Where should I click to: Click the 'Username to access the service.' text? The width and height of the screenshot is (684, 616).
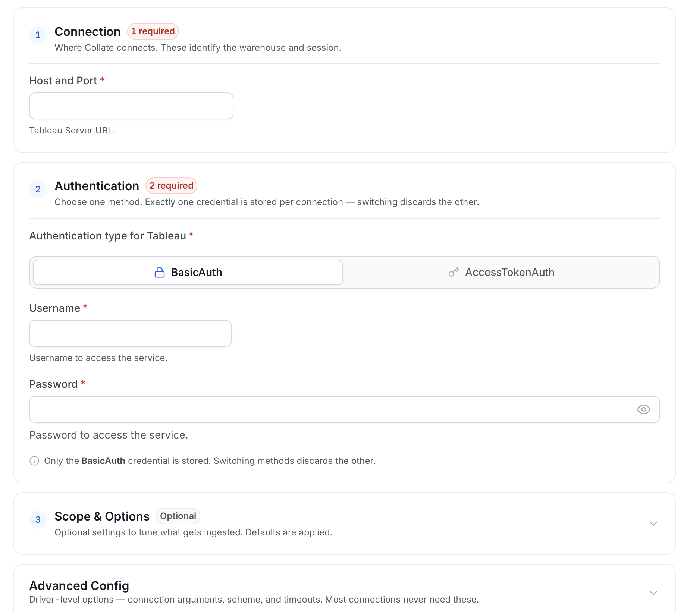[98, 358]
